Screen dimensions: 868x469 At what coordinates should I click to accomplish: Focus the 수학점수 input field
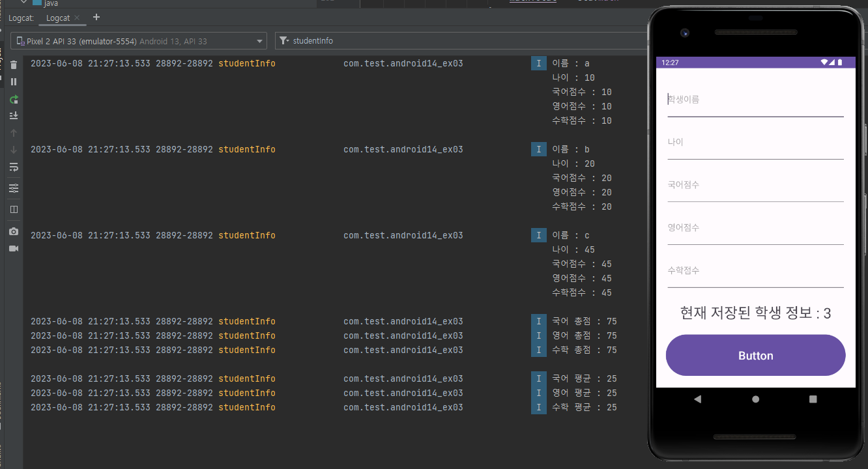tap(755, 270)
